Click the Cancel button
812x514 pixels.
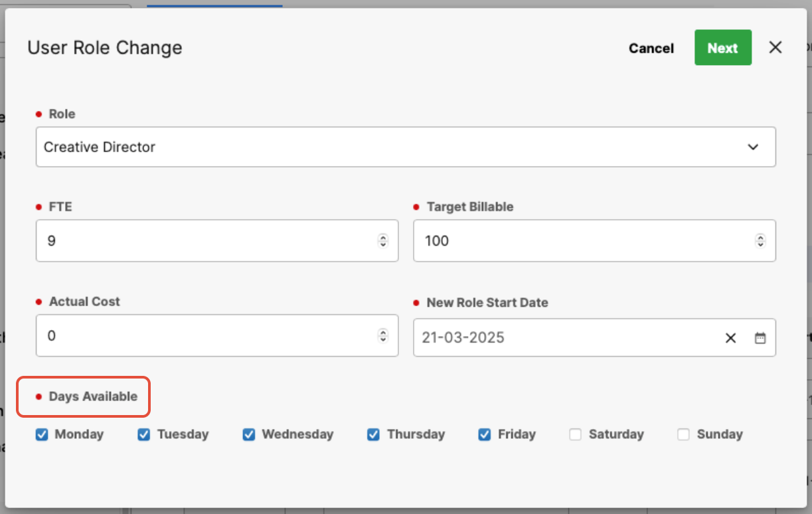[651, 48]
